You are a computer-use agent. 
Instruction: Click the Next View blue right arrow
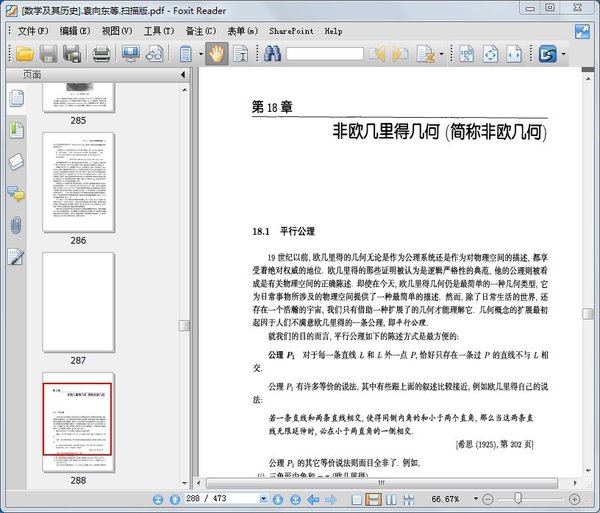pyautogui.click(x=331, y=499)
